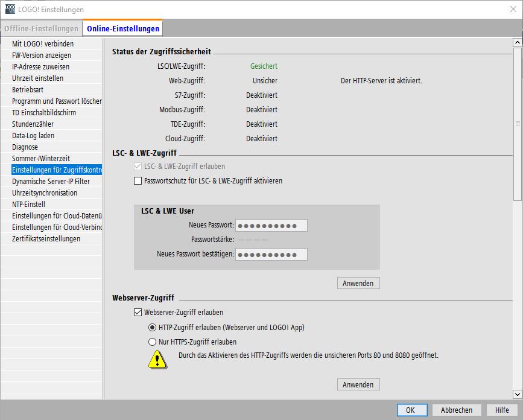This screenshot has height=420, width=523.
Task: Select Nur HTTPS-Zugriff erlauben option
Action: pos(153,342)
